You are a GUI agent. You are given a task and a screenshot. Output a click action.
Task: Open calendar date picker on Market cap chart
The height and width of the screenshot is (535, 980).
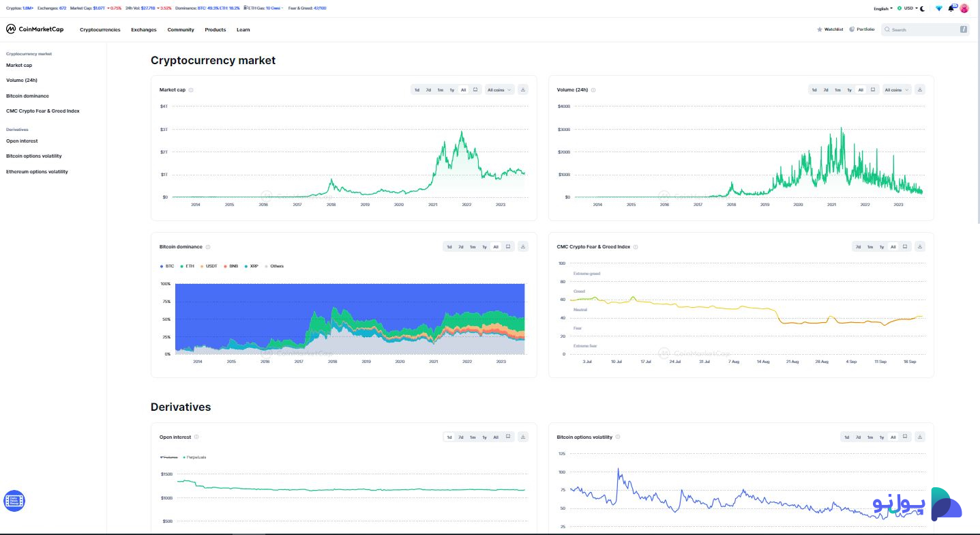coord(475,89)
